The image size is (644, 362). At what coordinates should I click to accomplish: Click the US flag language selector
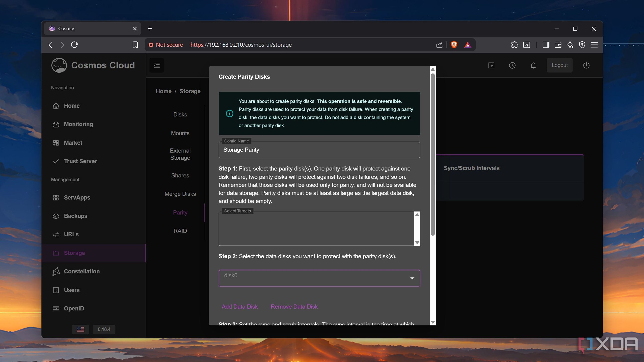coord(80,329)
